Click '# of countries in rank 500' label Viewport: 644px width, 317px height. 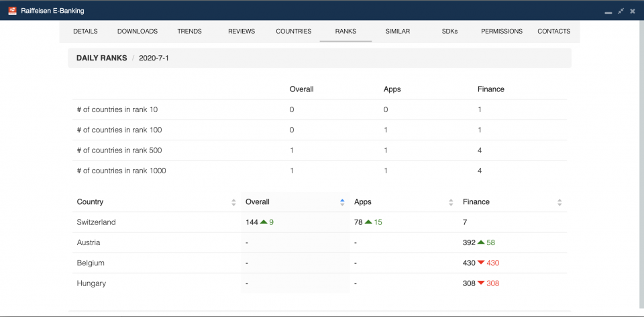pos(119,150)
